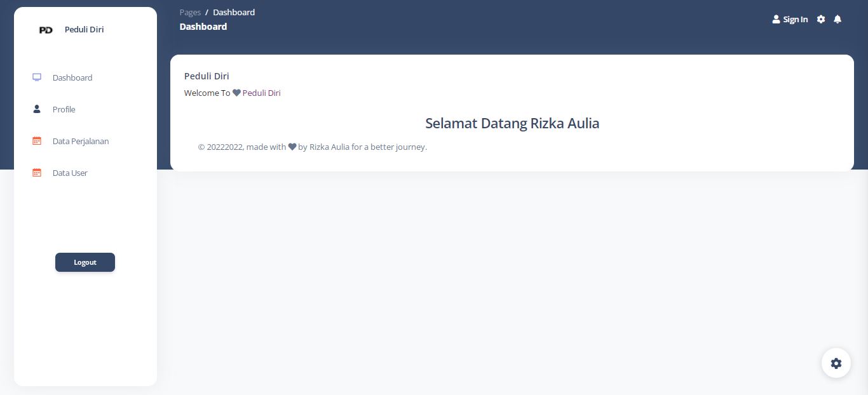Click the Peduli Diri brand name in sidebar

(84, 30)
